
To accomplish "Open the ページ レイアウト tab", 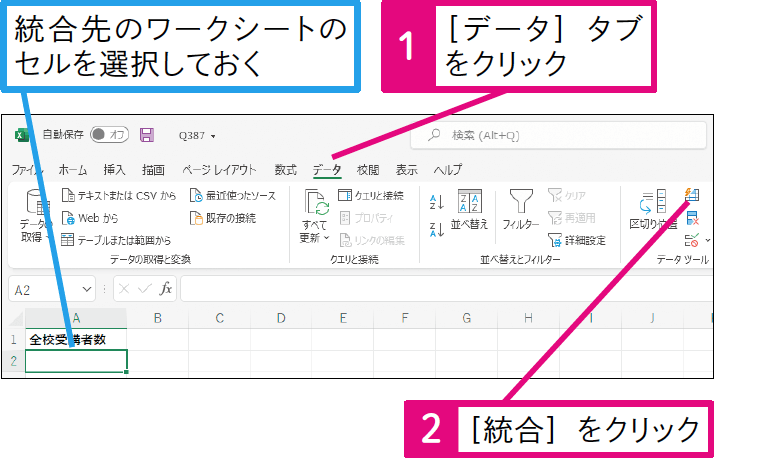I will [x=219, y=170].
